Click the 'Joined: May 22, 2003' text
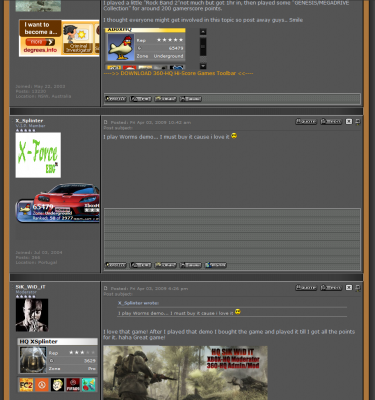 pyautogui.click(x=40, y=86)
